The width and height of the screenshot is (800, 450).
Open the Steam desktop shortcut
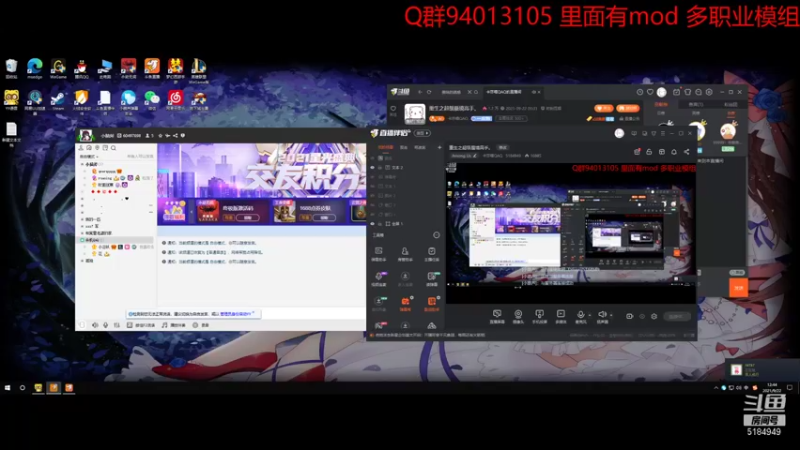coord(58,99)
